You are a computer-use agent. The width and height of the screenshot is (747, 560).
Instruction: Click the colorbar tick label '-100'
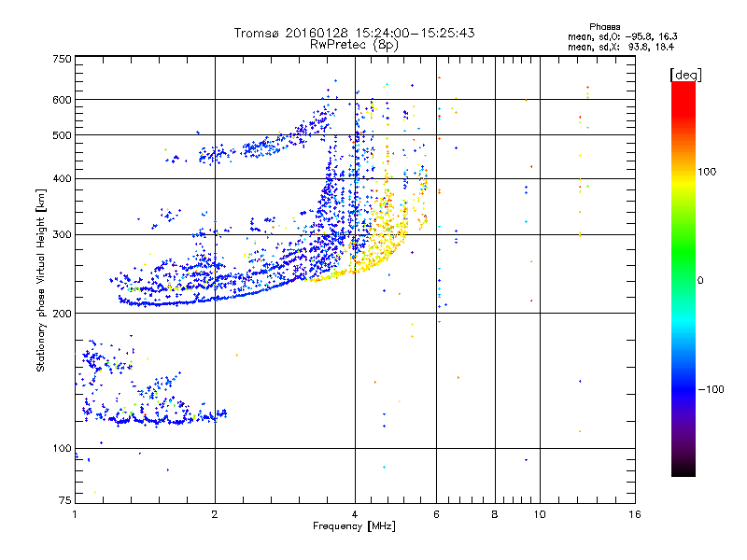point(711,389)
